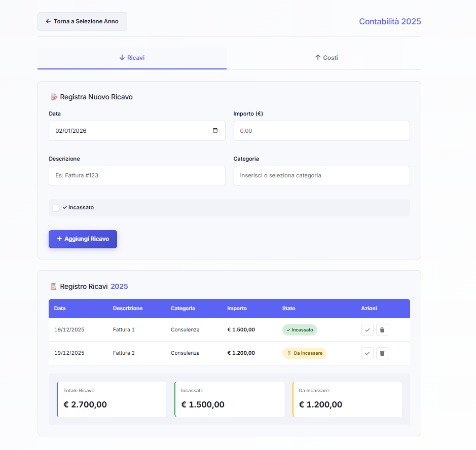The height and width of the screenshot is (450, 476).
Task: Go back with Torna a Selezione Anno
Action: pyautogui.click(x=82, y=22)
